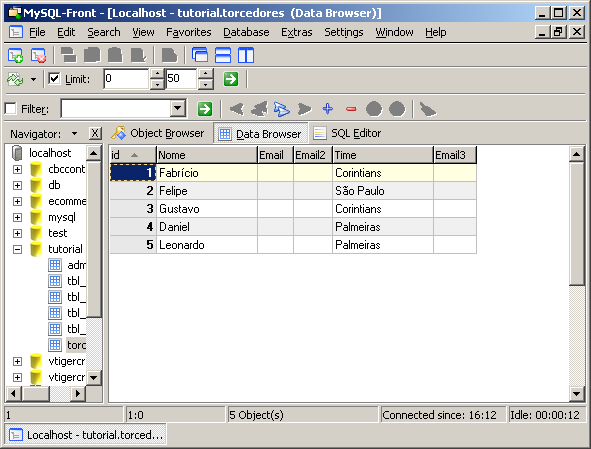Click the Localhost - tutorial.torced... window button
The image size is (591, 449).
coord(86,435)
